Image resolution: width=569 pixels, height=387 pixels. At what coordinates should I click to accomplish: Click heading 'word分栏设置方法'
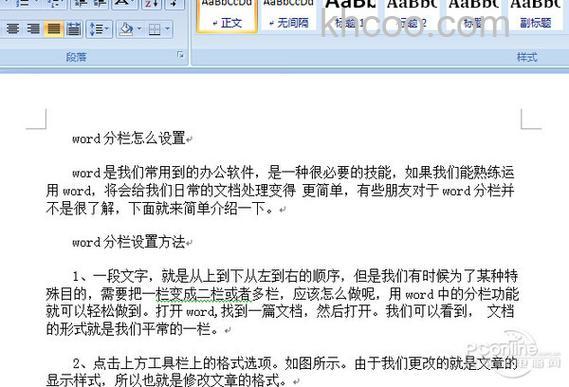coord(129,242)
